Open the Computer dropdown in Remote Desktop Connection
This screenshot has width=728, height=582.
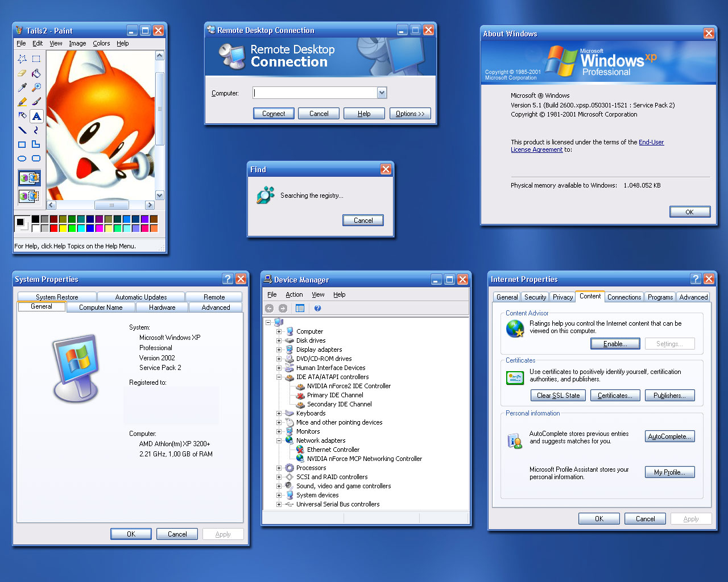[382, 93]
